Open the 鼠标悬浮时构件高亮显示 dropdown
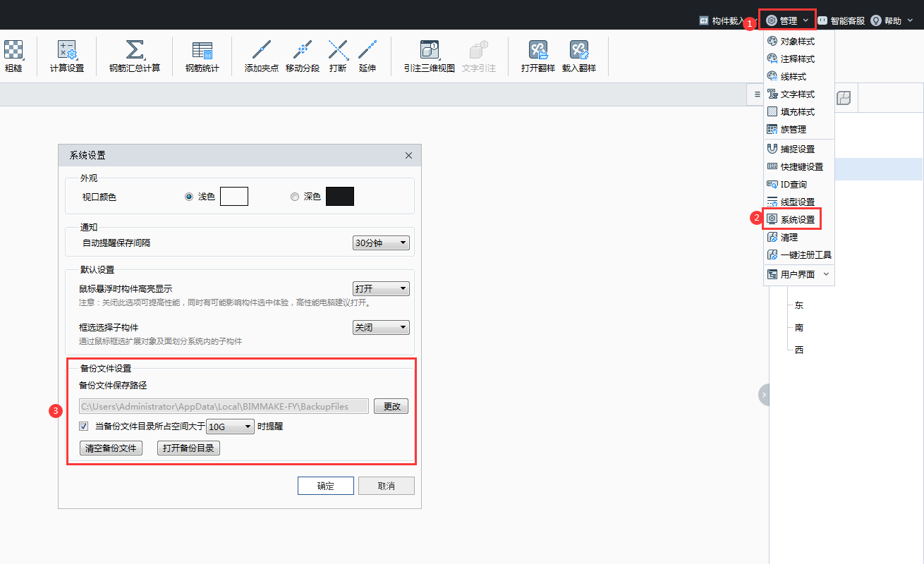 [x=381, y=288]
